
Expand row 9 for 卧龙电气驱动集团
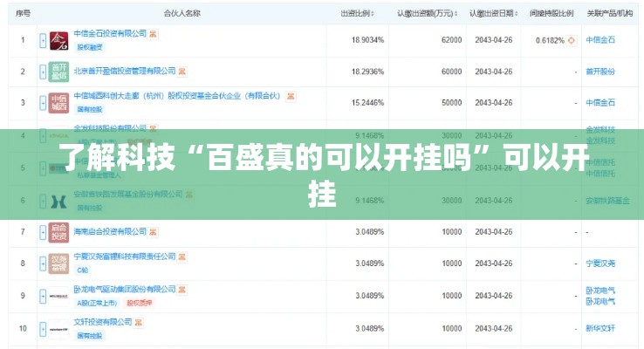43,296
